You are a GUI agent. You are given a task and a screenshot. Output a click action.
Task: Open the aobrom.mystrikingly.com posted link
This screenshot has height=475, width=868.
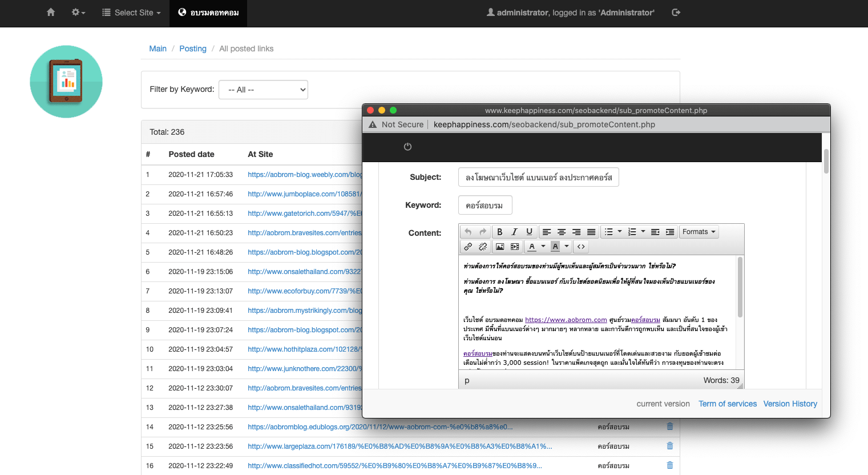305,311
